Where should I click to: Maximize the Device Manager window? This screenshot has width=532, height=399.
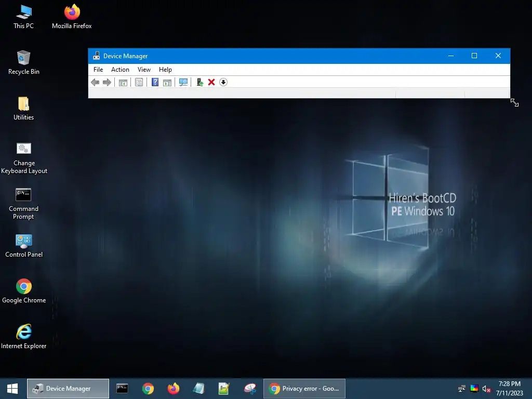(x=474, y=56)
